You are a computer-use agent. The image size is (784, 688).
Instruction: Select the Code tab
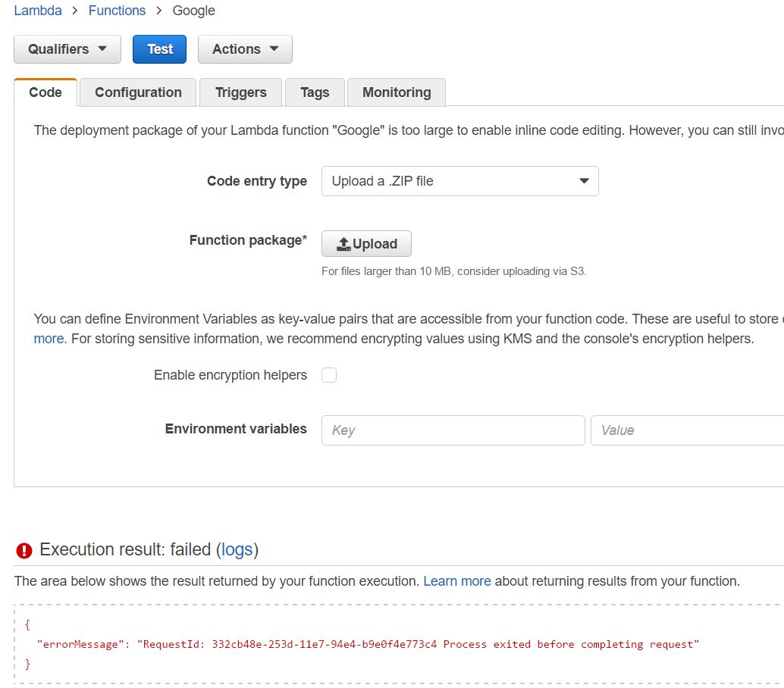coord(45,92)
